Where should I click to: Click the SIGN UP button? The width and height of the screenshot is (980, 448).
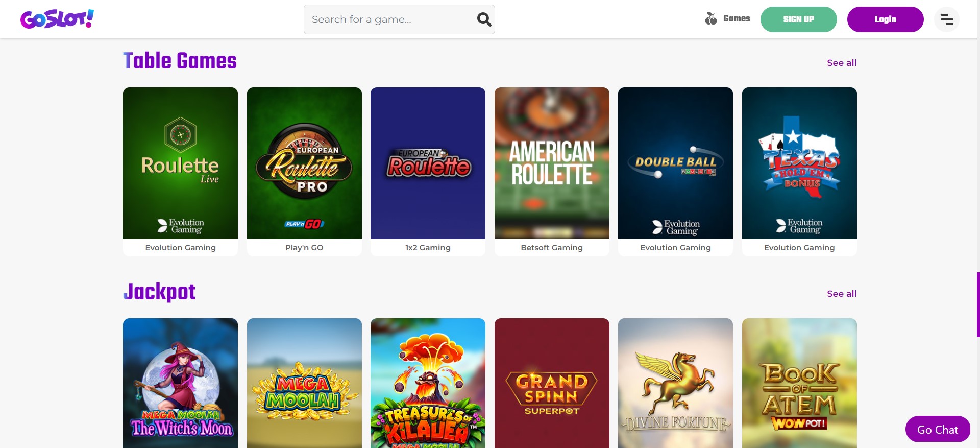(798, 19)
